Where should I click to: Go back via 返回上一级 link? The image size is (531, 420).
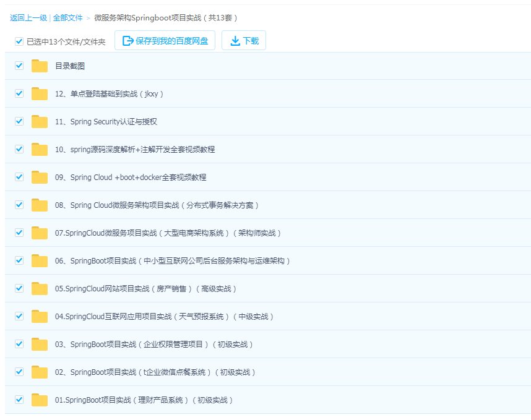[x=28, y=17]
